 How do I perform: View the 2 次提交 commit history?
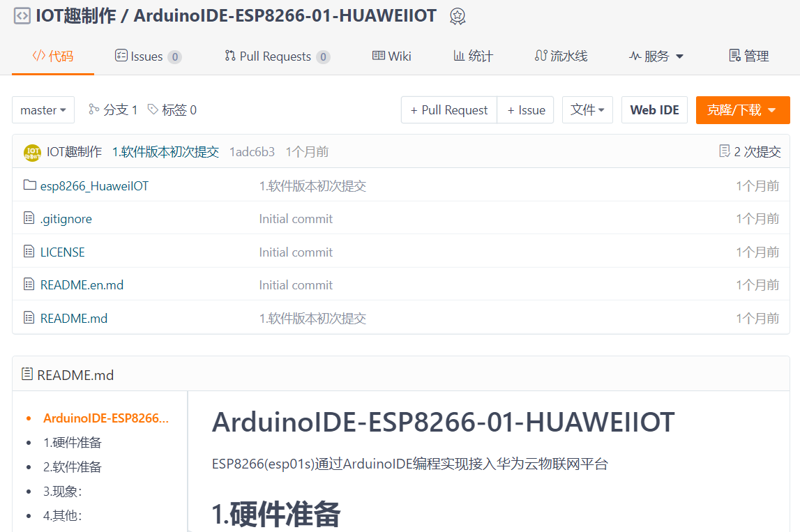click(750, 151)
